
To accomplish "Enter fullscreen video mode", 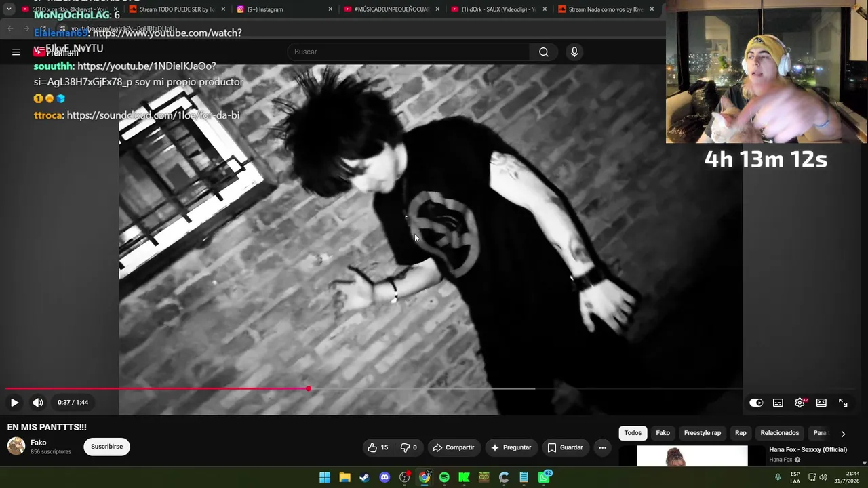I will click(843, 403).
